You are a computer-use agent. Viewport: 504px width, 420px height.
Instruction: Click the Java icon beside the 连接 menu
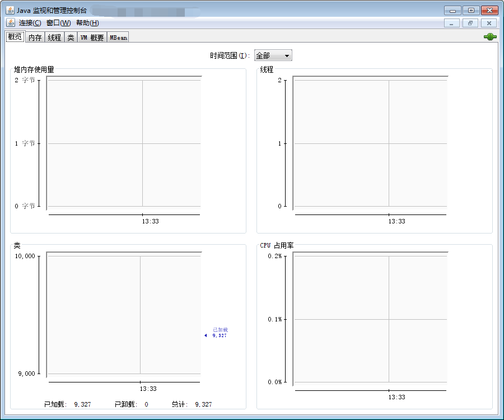click(11, 23)
